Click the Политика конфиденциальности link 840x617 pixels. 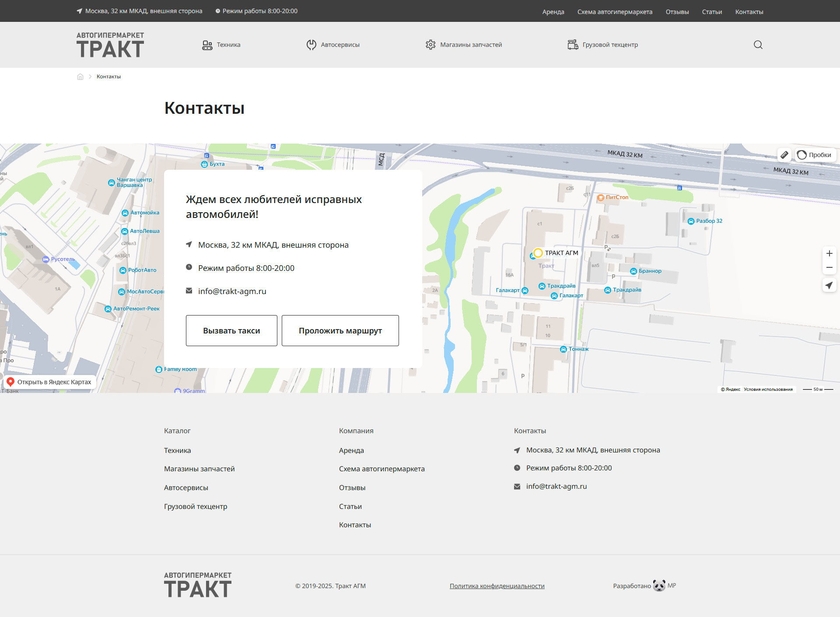(x=497, y=586)
